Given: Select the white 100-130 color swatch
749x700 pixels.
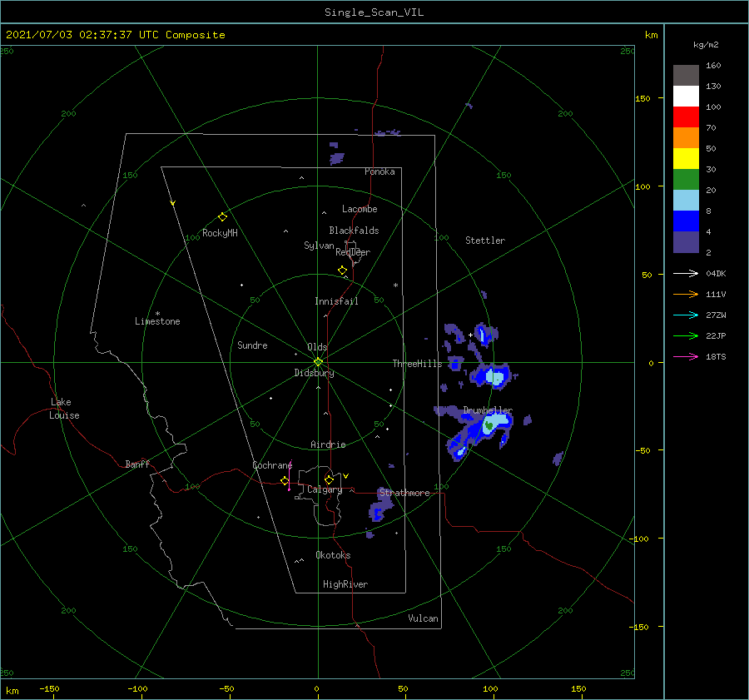Looking at the screenshot, I should 686,97.
